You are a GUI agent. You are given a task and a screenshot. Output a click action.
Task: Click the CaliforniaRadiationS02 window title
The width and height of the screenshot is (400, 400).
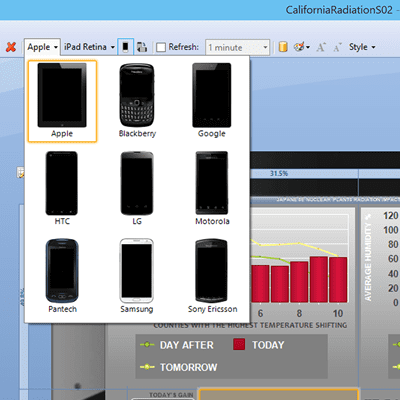(x=339, y=10)
